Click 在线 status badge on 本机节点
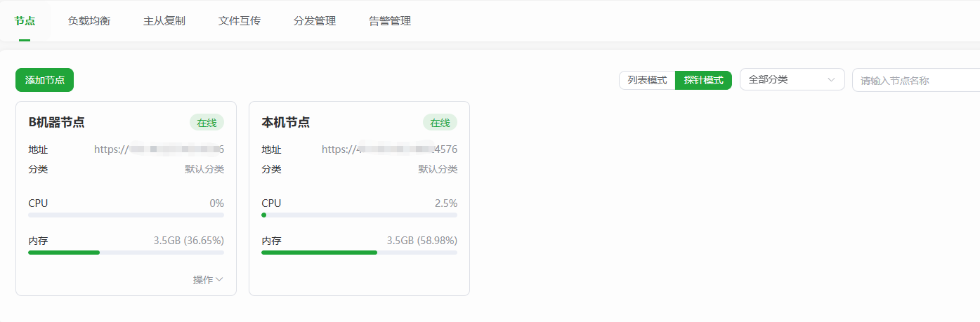This screenshot has width=980, height=322. point(440,123)
